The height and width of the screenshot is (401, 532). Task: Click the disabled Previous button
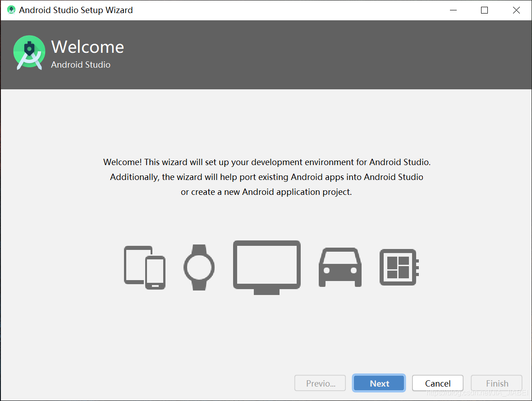tap(320, 383)
